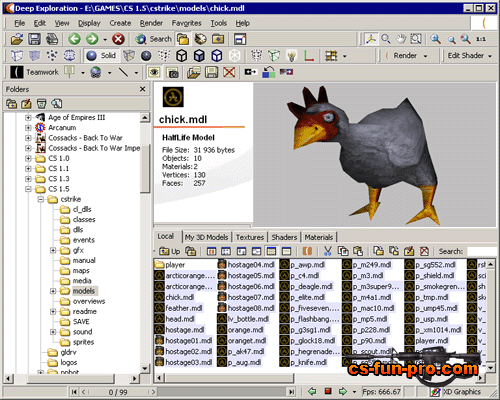Click the dark sphere shading icon
500x400 pixels.
pos(146,56)
